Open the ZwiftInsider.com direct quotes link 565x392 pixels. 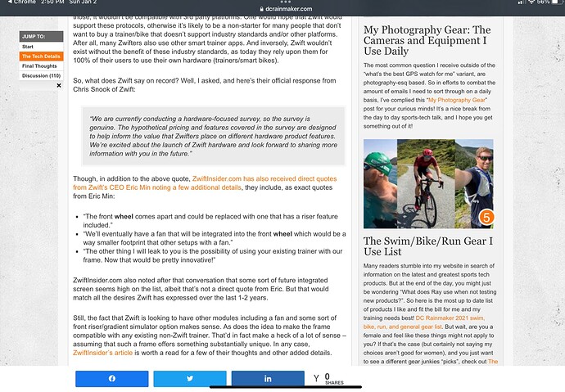(205, 182)
